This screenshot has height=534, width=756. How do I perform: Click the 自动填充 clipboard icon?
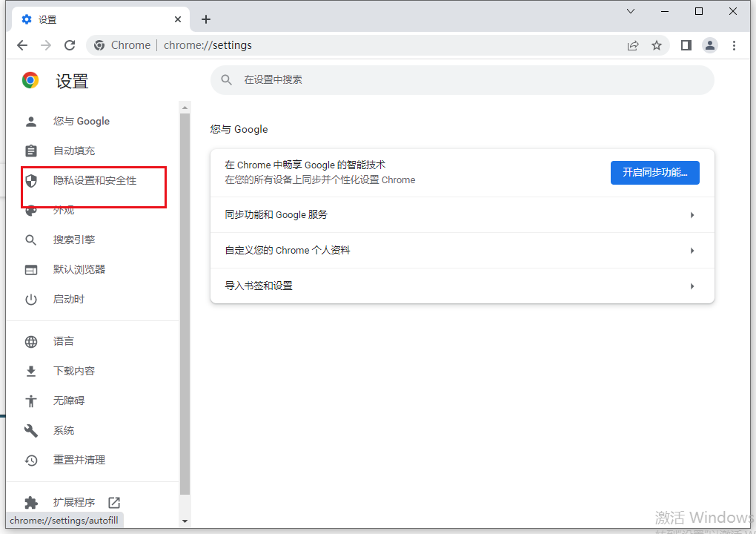[x=31, y=151]
